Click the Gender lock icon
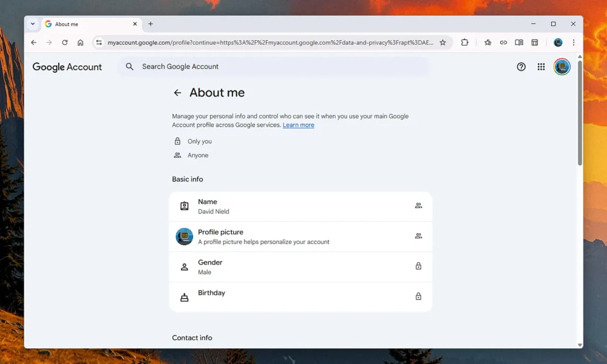The width and height of the screenshot is (607, 364). (418, 266)
